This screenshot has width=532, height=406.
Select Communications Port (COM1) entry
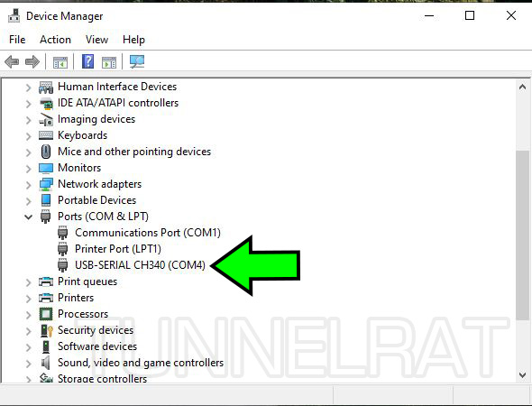click(x=148, y=233)
